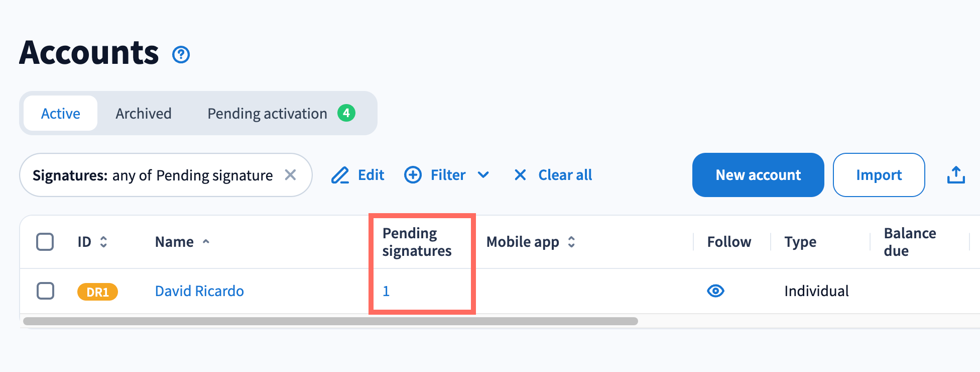Expand the Filter dropdown chevron
The image size is (980, 372).
[483, 175]
